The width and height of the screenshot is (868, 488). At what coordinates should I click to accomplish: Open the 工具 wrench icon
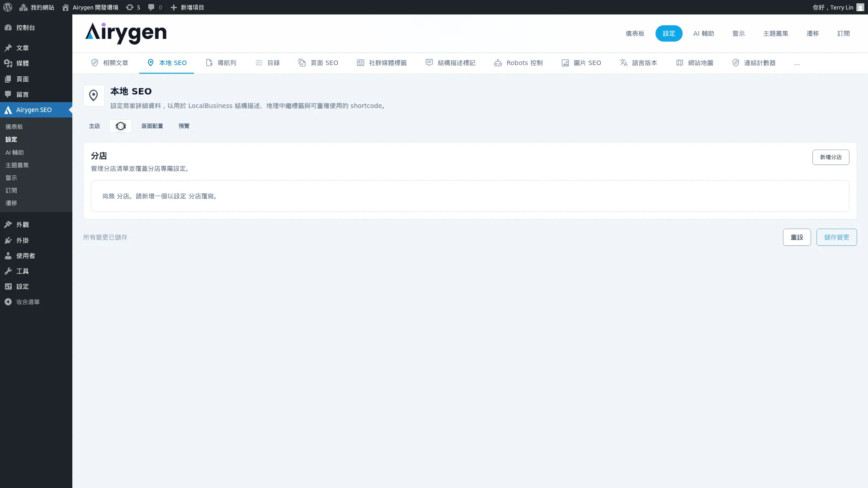8,271
